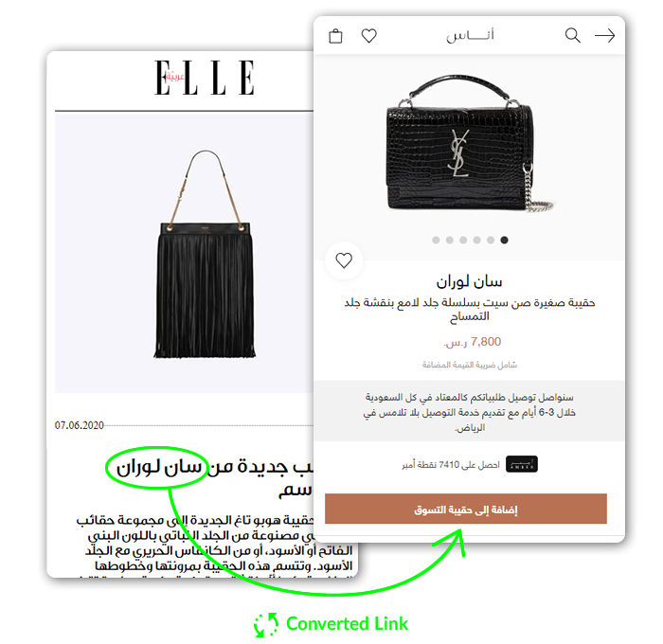Screen dimensions: 663x644
Task: Click the Converted Link refresh icon
Action: pos(266,624)
